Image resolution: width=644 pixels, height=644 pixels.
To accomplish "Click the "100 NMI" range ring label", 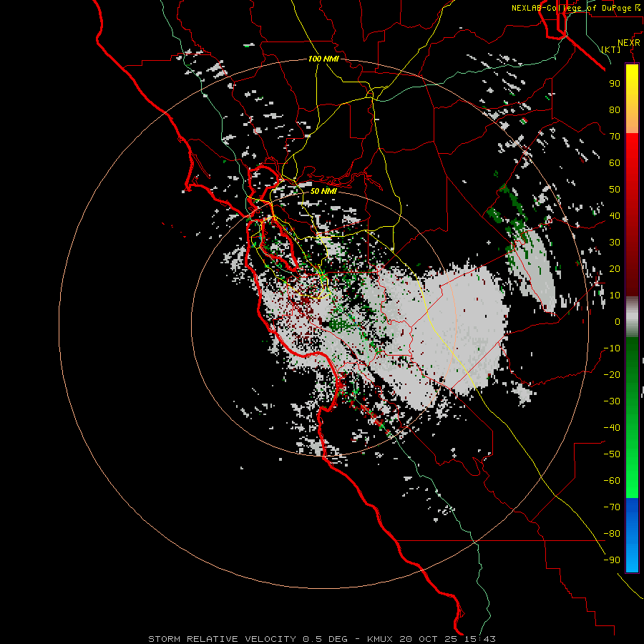I will click(x=323, y=59).
